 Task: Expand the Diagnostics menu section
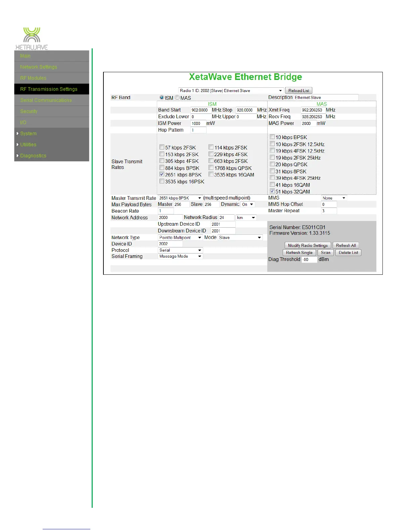tap(52, 156)
